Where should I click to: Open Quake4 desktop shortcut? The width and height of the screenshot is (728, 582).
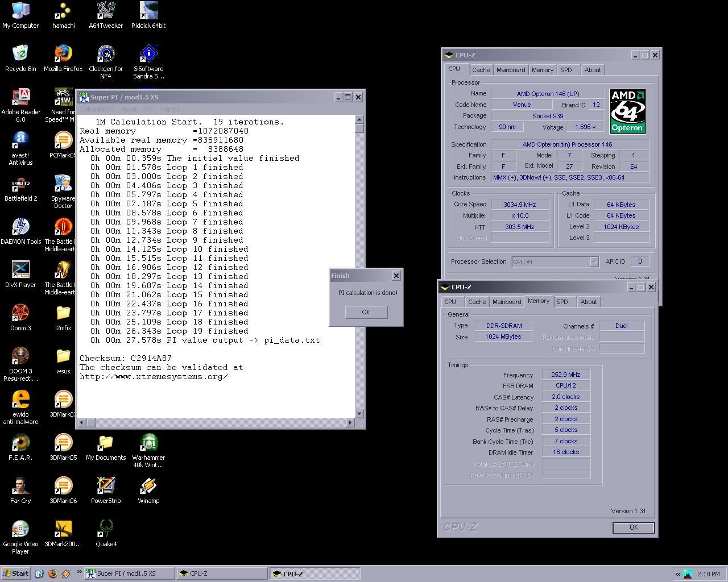click(106, 534)
